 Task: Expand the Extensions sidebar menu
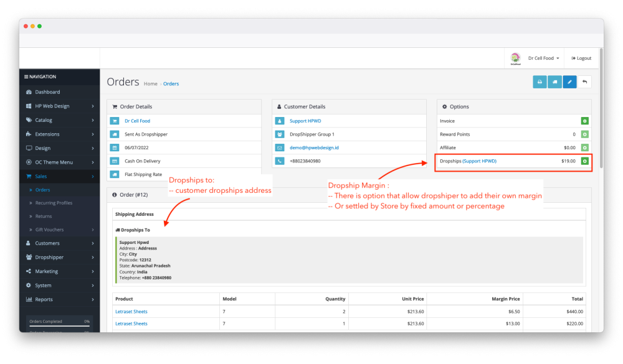[59, 134]
